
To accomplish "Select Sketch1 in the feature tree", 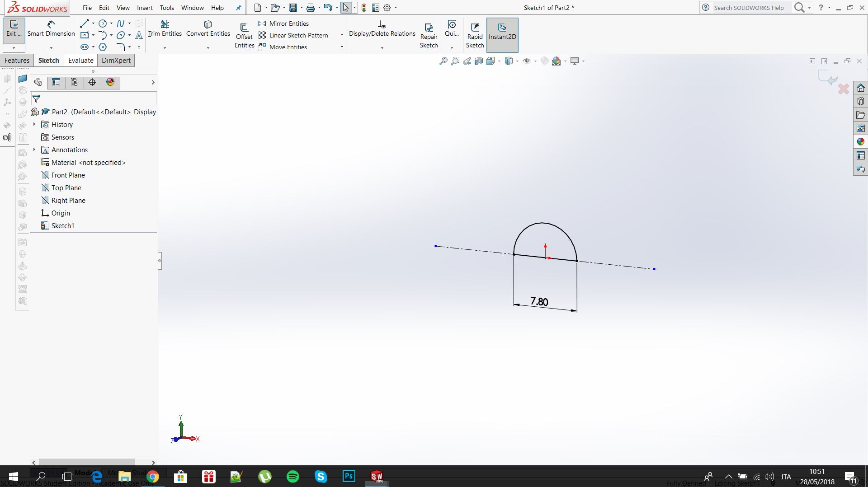I will point(58,226).
